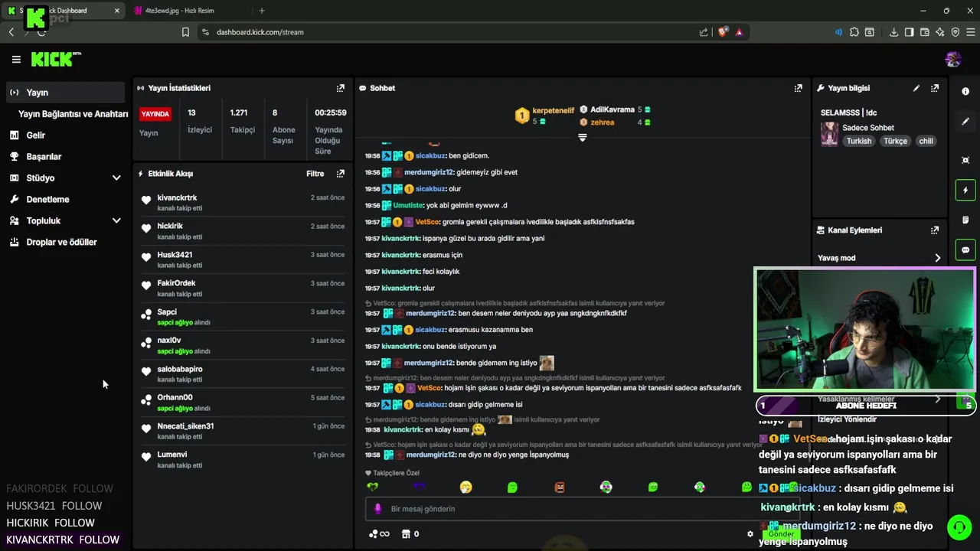980x551 pixels.
Task: Click kerpetenelif in the chat leaderboard
Action: [553, 110]
